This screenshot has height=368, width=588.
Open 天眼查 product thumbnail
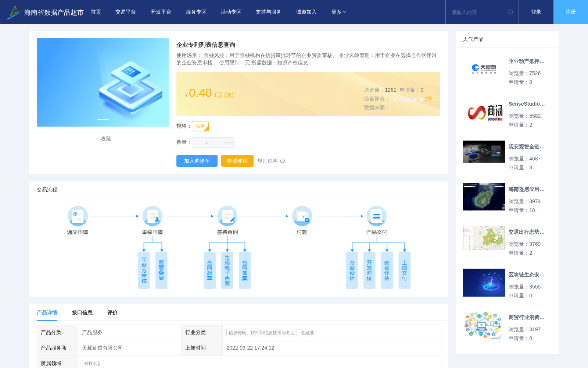484,68
